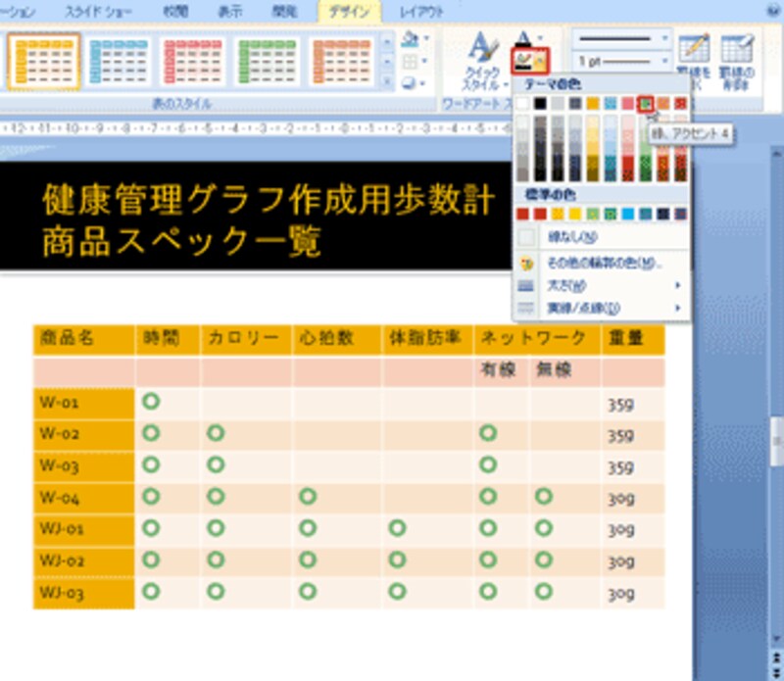Select the 心拍数 header cell
The width and height of the screenshot is (784, 681).
click(x=337, y=339)
